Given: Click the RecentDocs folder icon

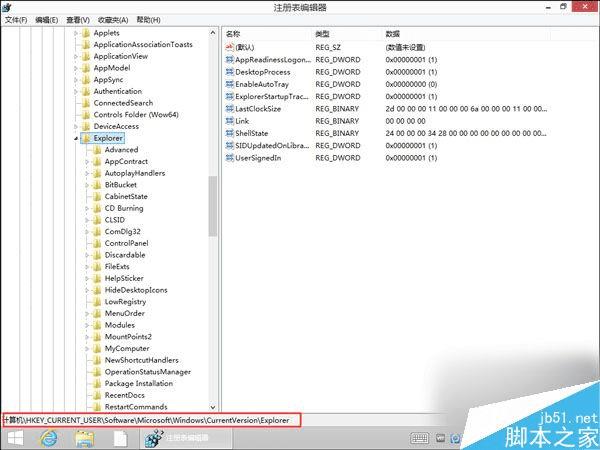Looking at the screenshot, I should (x=97, y=396).
